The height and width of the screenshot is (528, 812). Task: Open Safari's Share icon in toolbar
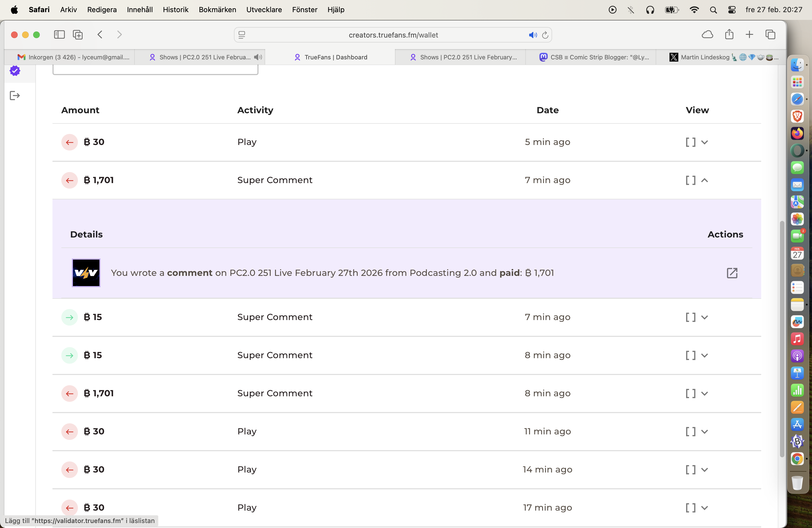[x=729, y=35]
